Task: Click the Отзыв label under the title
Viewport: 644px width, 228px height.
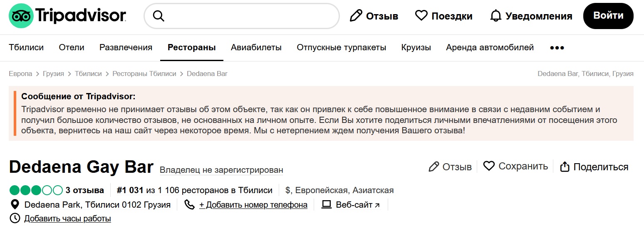Action: coord(457,167)
